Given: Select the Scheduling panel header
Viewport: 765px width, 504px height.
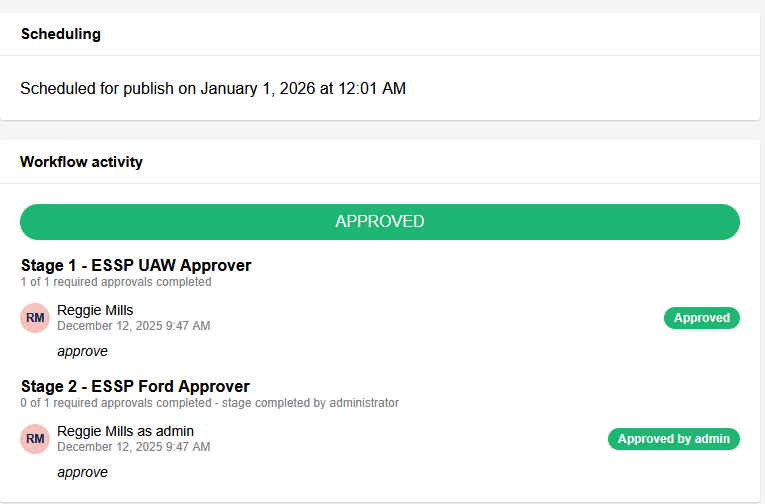Looking at the screenshot, I should point(61,34).
